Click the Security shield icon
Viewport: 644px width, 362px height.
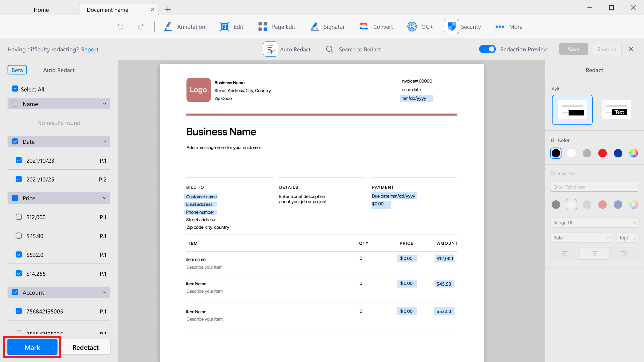tap(451, 26)
